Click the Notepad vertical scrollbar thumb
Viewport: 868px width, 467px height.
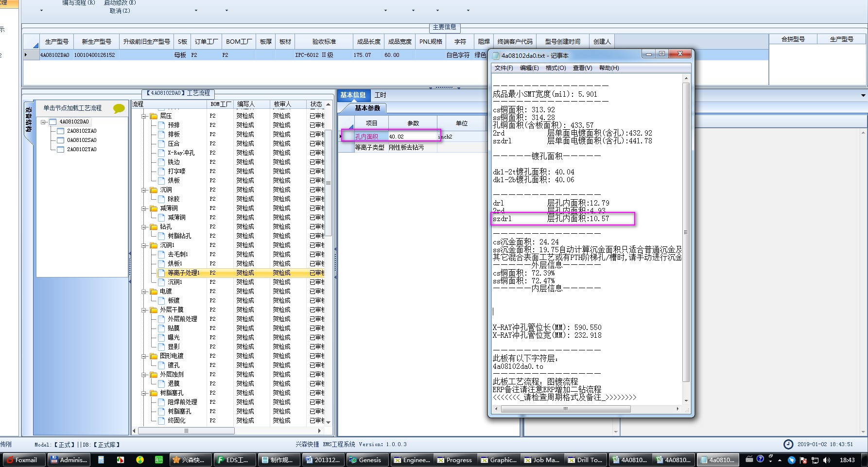tap(686, 232)
